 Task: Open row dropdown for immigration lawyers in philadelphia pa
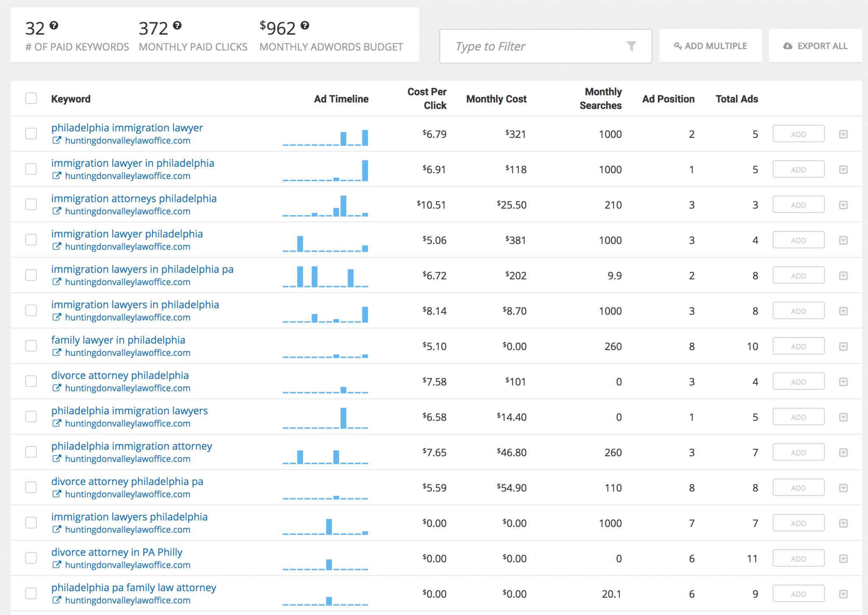[x=843, y=276]
